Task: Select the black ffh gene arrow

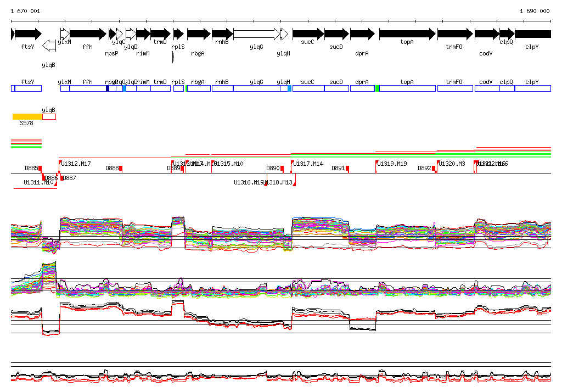Action: [88, 34]
